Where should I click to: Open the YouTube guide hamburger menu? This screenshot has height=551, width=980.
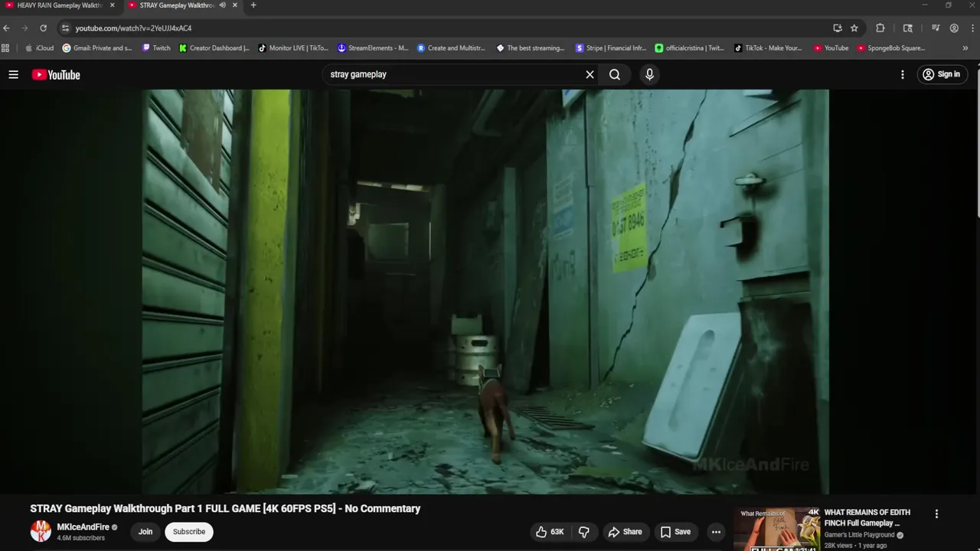tap(13, 74)
